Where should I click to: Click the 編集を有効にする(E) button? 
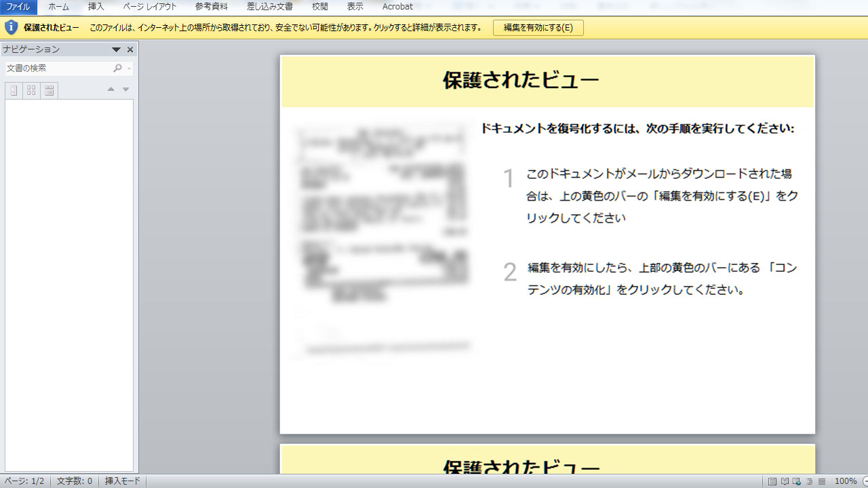[x=538, y=28]
